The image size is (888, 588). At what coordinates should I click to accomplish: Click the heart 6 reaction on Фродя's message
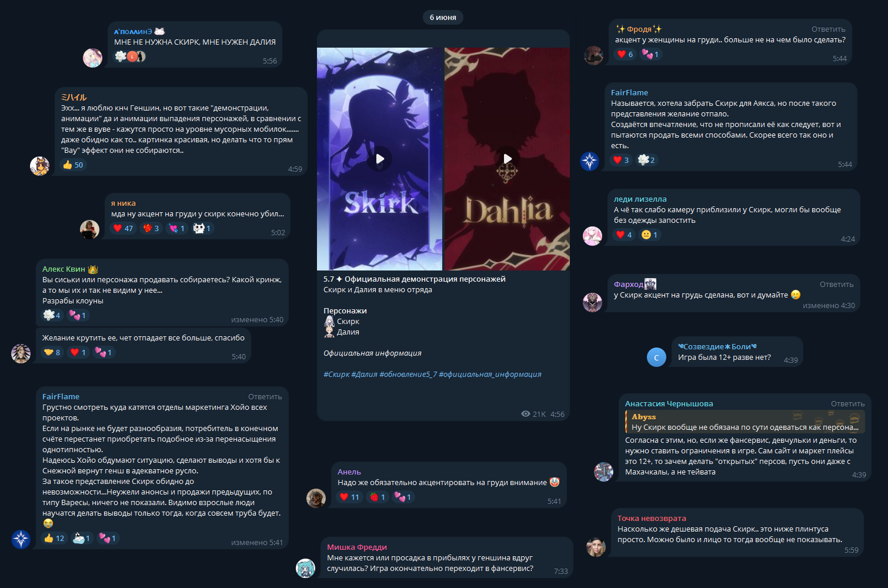pos(625,54)
